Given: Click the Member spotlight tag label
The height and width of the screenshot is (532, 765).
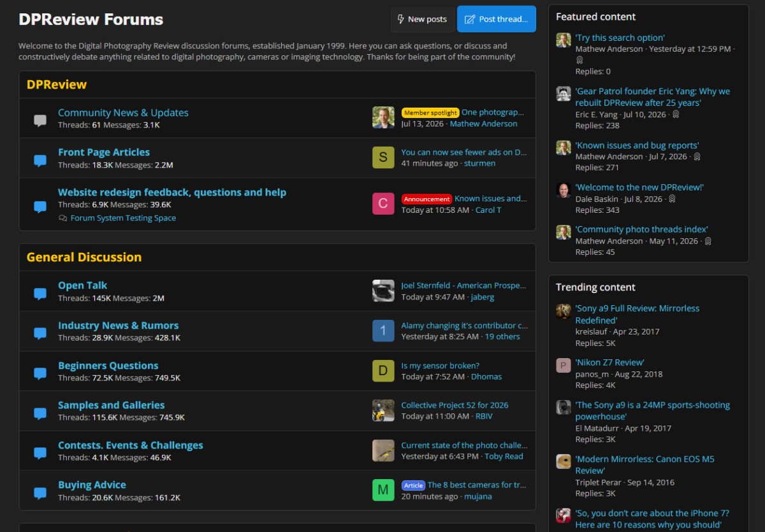Looking at the screenshot, I should 430,113.
